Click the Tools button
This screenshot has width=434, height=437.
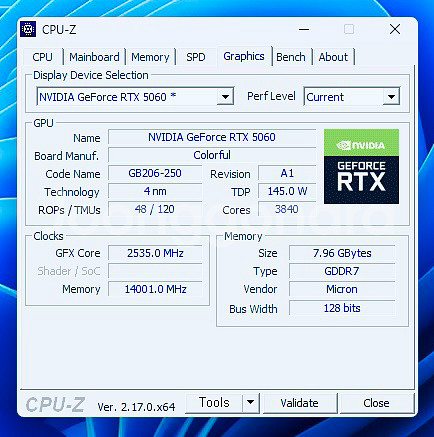[214, 402]
